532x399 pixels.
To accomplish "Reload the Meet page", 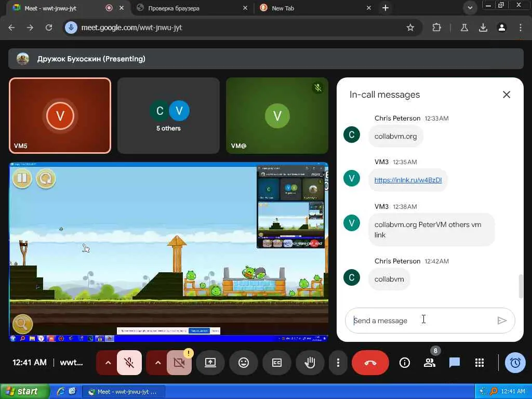I will 49,28.
